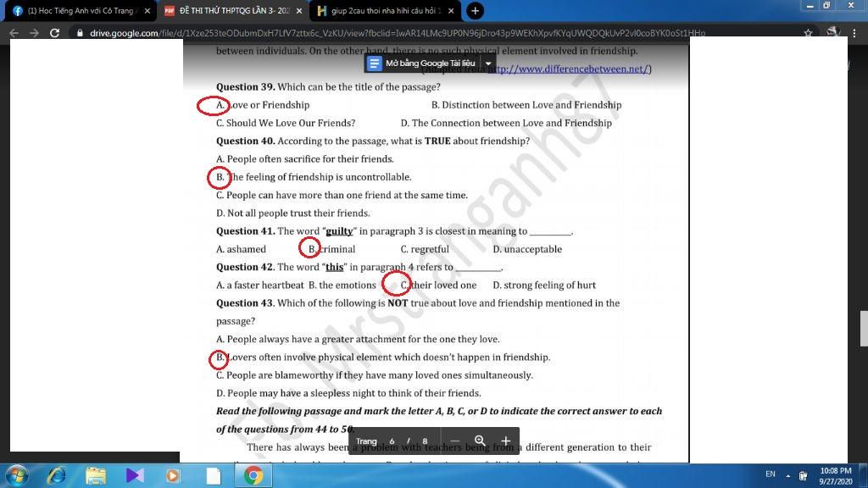Screen dimensions: 868x488
Task: Click the underlined word guilty
Action: coord(339,231)
